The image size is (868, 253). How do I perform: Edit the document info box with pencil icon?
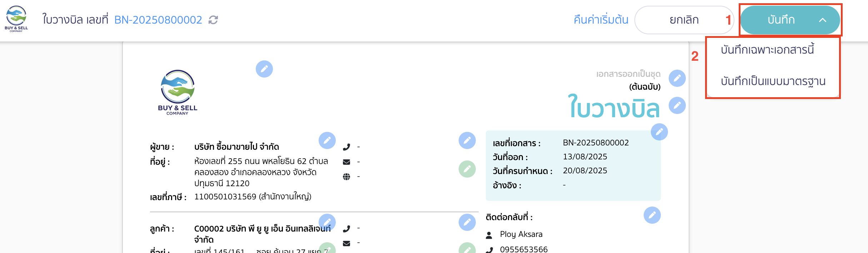pyautogui.click(x=659, y=132)
